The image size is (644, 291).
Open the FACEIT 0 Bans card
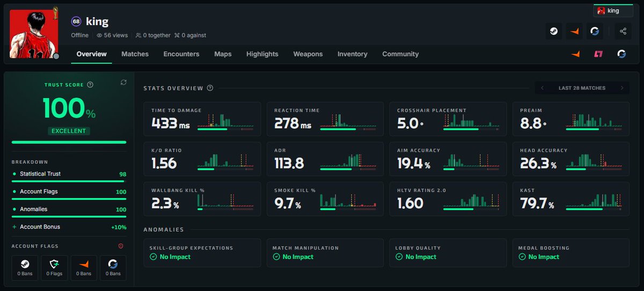tap(84, 268)
